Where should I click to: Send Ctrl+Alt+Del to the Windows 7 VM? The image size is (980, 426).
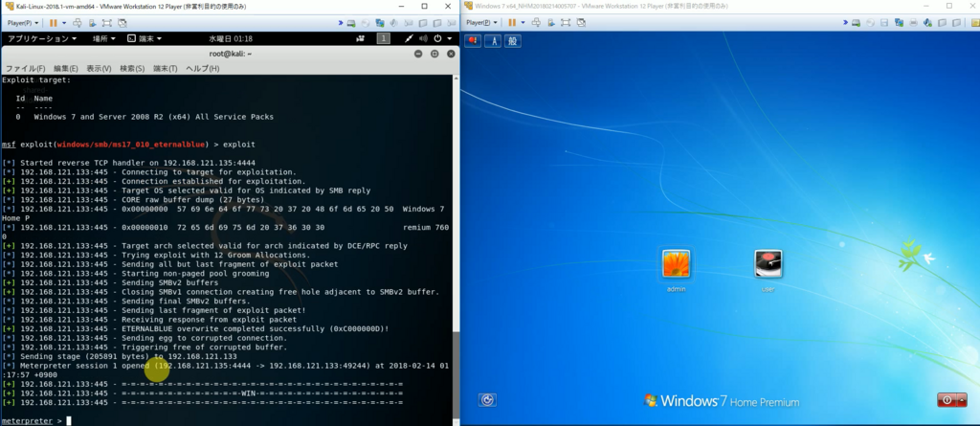[x=536, y=23]
